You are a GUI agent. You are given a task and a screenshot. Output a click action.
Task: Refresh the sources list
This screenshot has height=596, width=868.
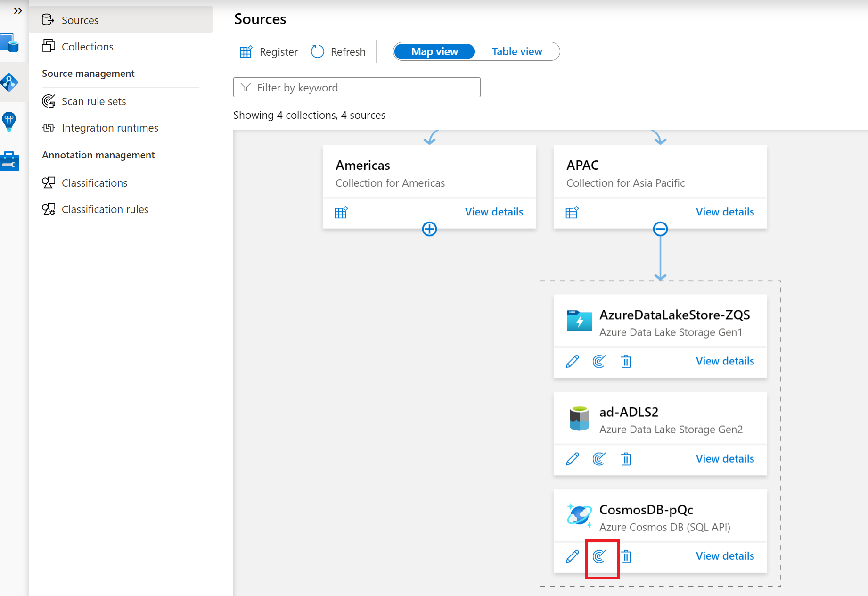click(x=338, y=51)
